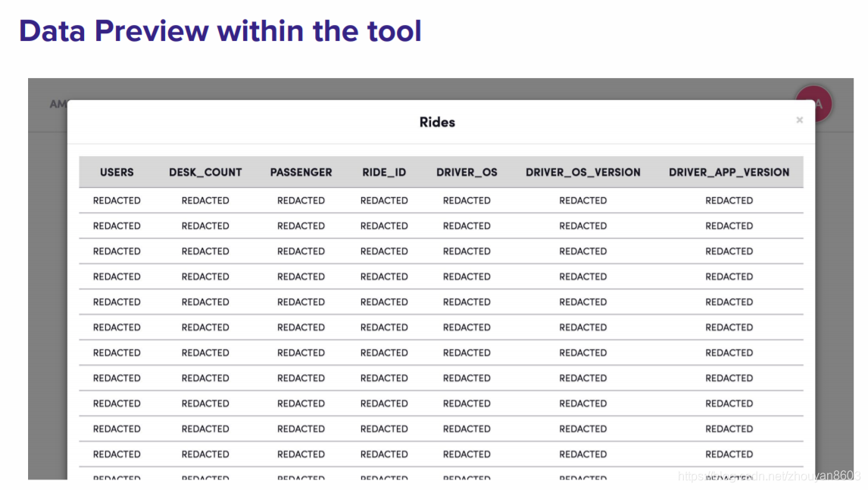Select the DRIVER_APP_VERSION column header
The image size is (868, 490).
click(x=729, y=172)
